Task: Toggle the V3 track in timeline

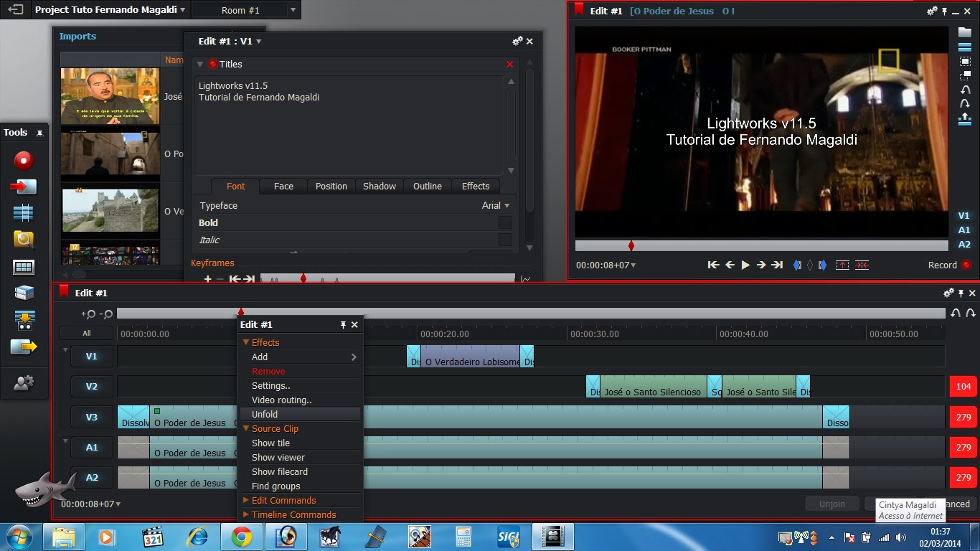Action: 92,417
